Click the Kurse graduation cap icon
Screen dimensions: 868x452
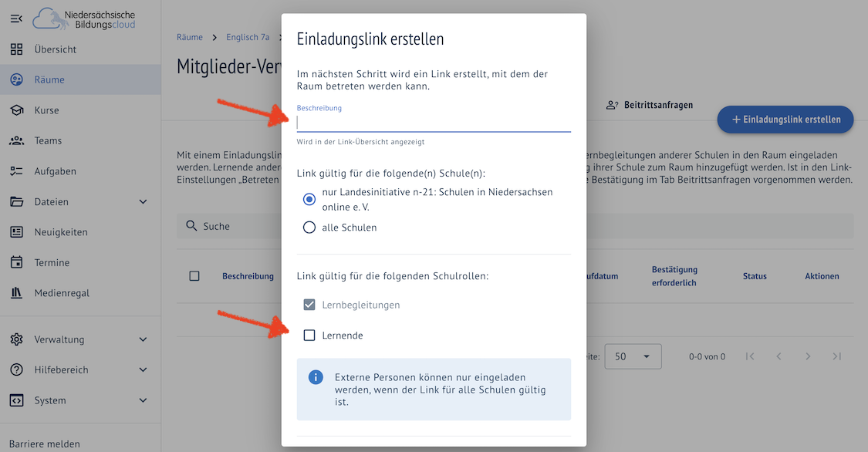tap(17, 110)
